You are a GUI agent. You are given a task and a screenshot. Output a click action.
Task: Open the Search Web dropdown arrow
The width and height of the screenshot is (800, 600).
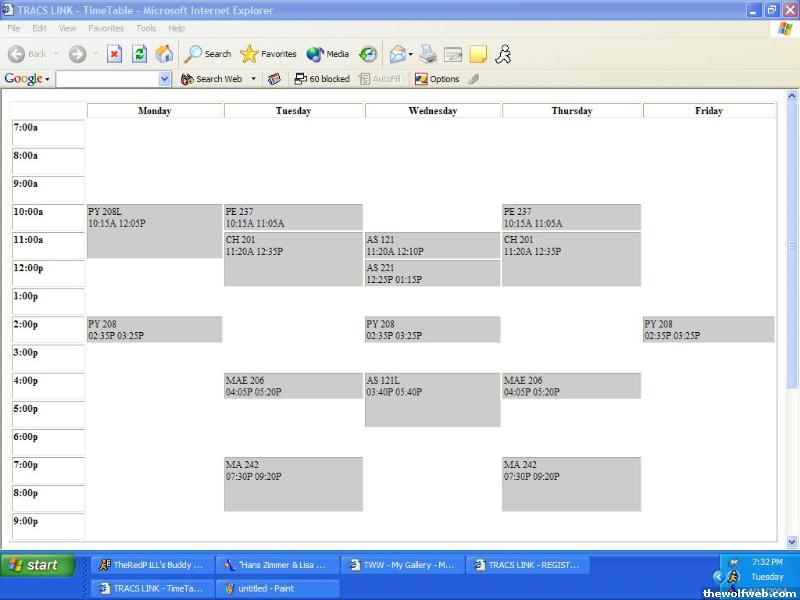pyautogui.click(x=253, y=79)
